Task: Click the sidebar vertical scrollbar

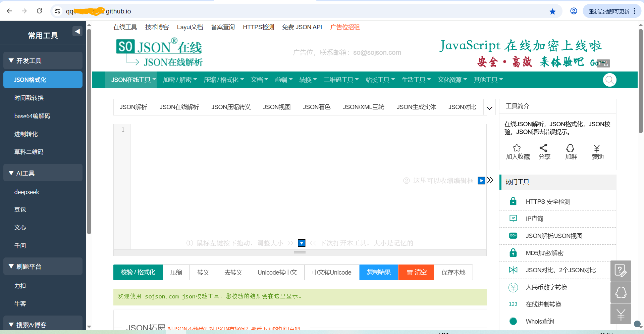Action: click(x=89, y=131)
